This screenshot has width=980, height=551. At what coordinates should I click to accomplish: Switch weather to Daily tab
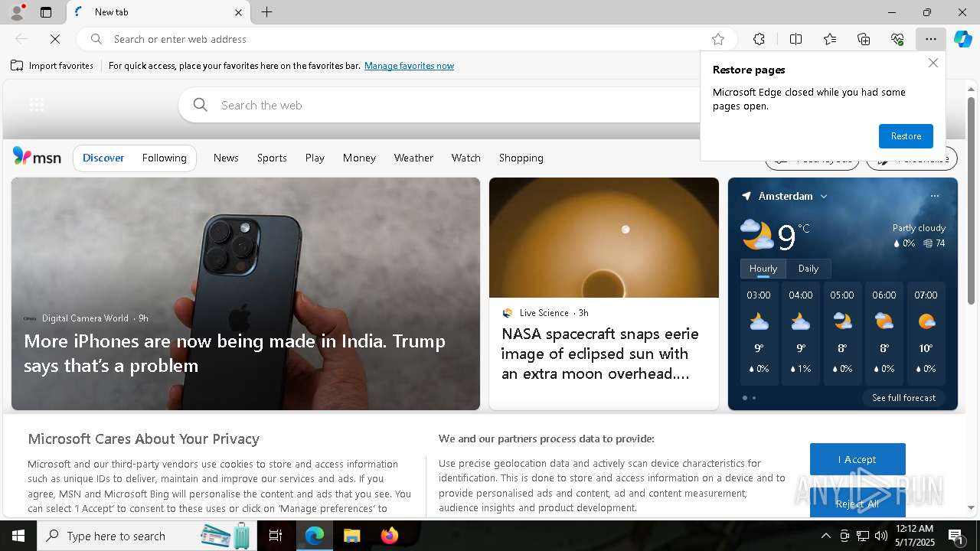tap(808, 269)
